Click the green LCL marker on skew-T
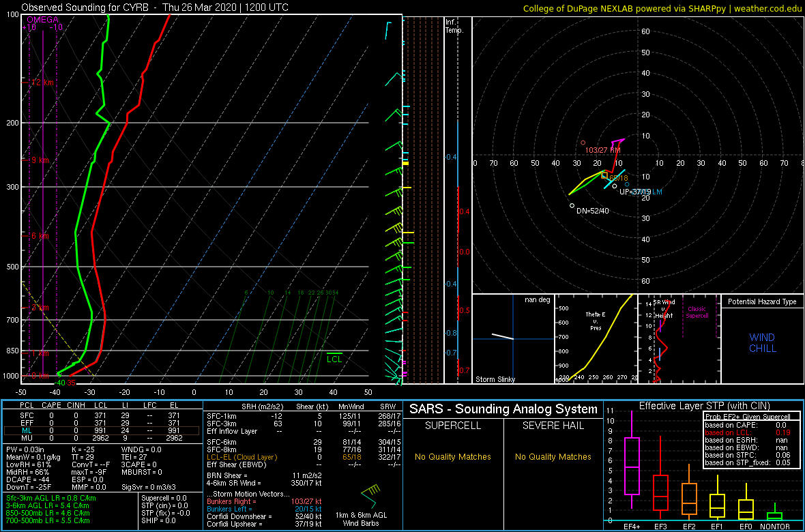The height and width of the screenshot is (532, 805). [x=334, y=357]
